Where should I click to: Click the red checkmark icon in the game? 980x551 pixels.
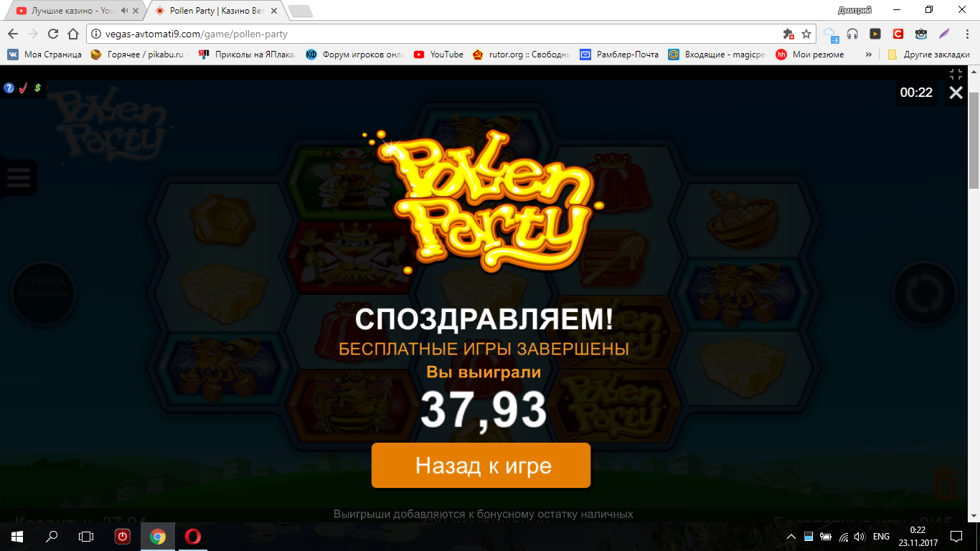tap(23, 88)
